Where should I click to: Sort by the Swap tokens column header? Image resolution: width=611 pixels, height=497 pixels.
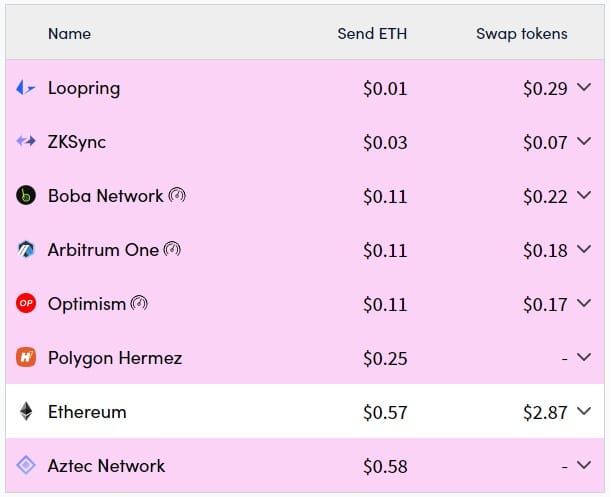pos(521,34)
